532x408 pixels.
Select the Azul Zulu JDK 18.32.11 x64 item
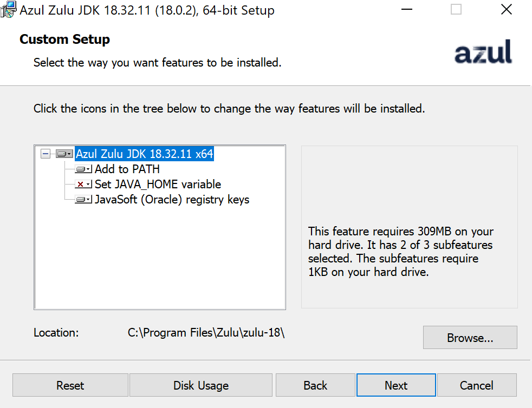[x=144, y=154]
